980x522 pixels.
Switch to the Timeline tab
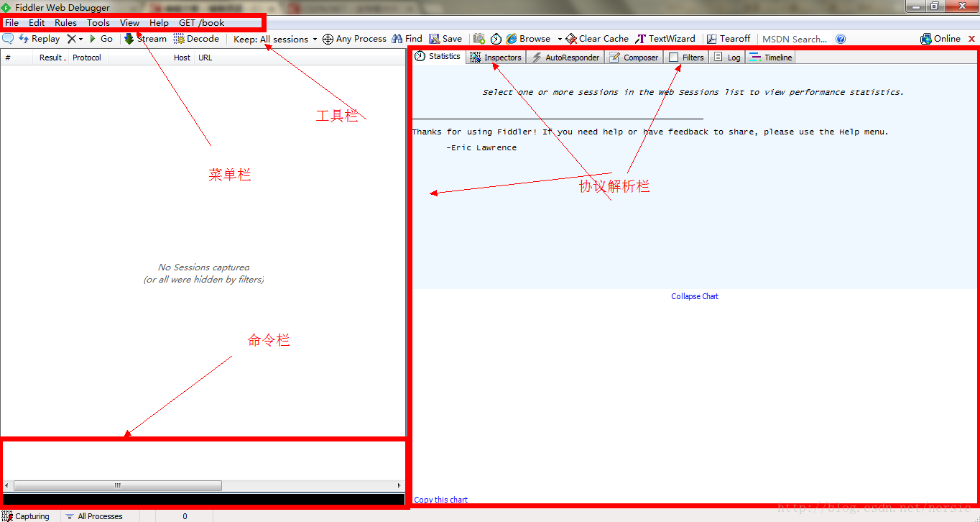(771, 58)
